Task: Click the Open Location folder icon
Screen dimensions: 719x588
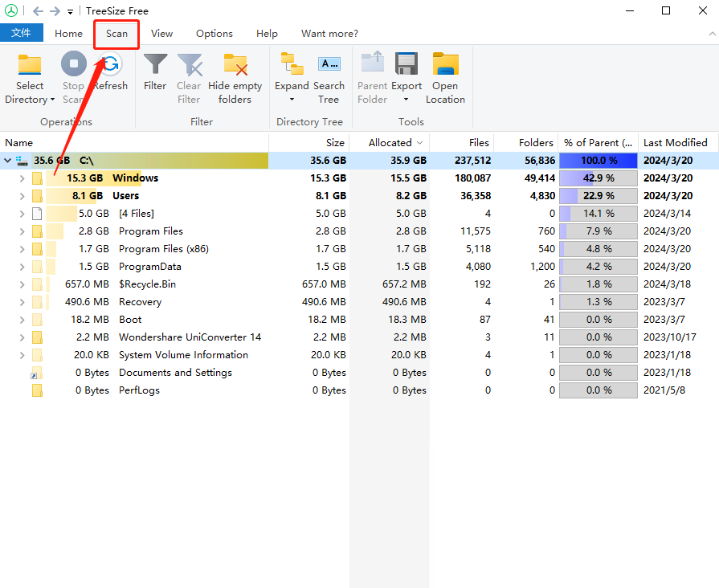Action: tap(445, 65)
